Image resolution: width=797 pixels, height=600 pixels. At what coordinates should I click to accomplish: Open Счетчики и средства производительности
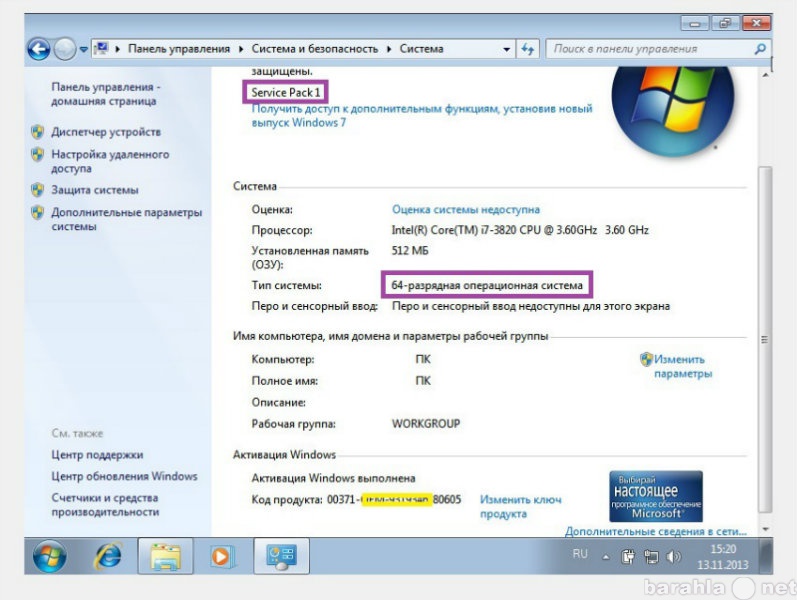[105, 505]
